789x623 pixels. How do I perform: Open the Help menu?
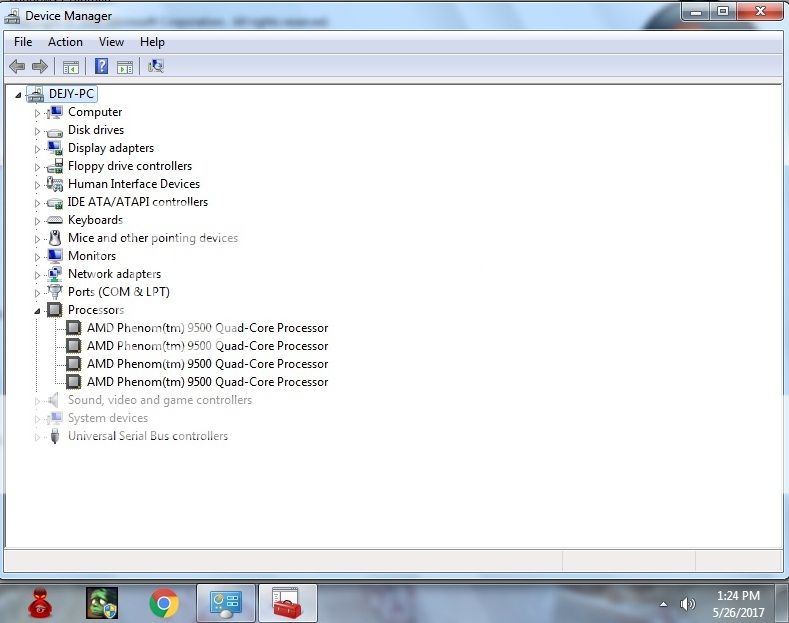tap(152, 42)
